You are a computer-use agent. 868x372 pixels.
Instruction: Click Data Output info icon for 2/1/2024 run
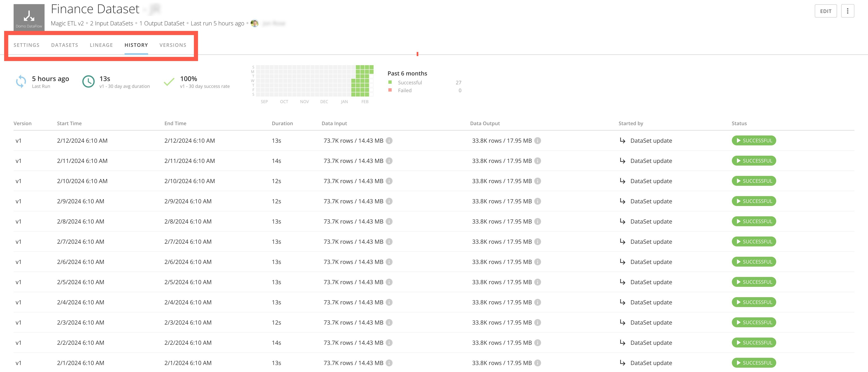(538, 363)
